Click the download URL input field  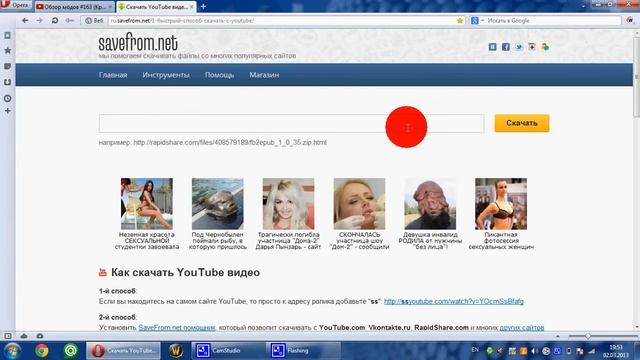point(291,123)
